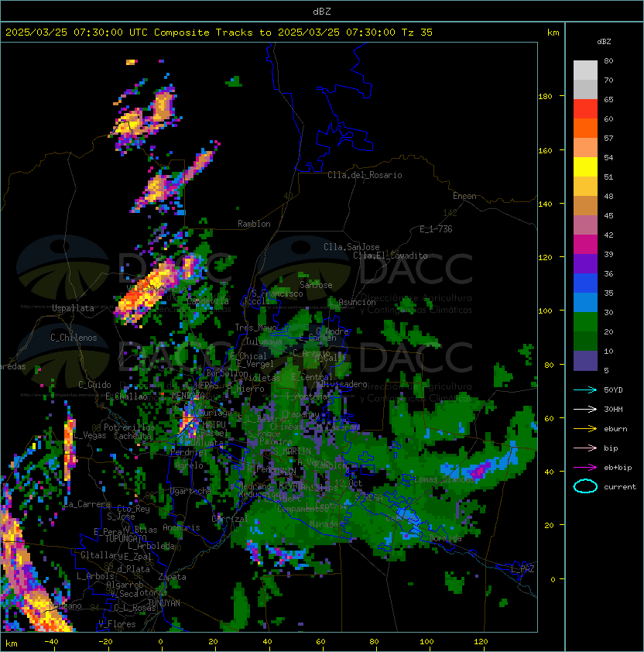Click the 'L_Asuncion' map label
The width and height of the screenshot is (644, 652).
click(x=353, y=302)
